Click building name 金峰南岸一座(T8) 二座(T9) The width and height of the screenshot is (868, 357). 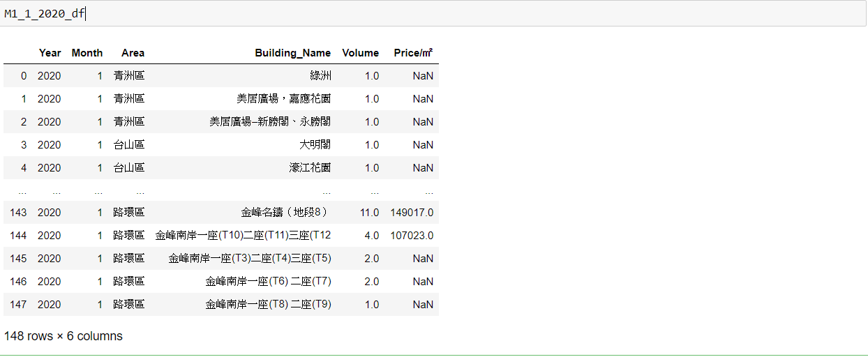(269, 305)
